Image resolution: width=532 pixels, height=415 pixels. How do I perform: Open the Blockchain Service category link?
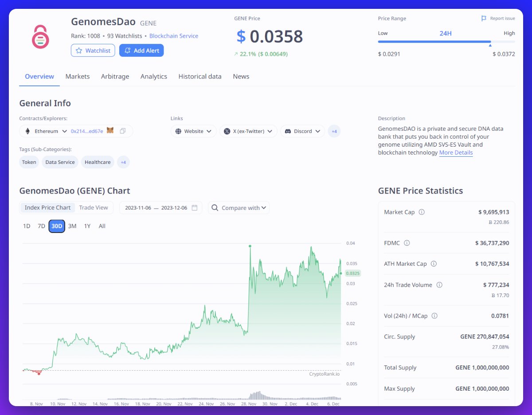click(x=174, y=36)
